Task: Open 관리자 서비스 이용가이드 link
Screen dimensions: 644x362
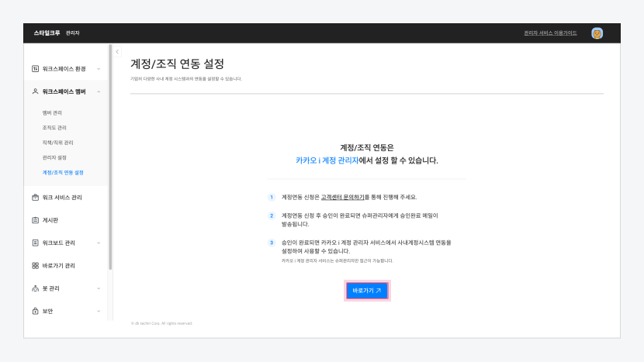Action: (x=550, y=33)
